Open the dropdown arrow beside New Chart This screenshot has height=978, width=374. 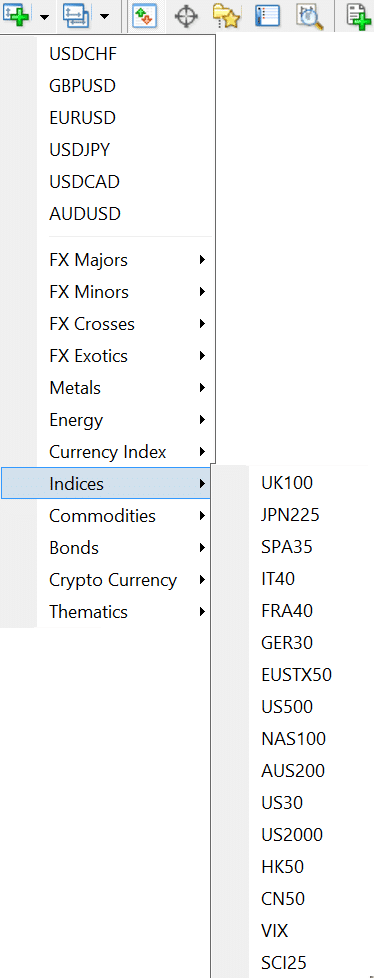44,16
